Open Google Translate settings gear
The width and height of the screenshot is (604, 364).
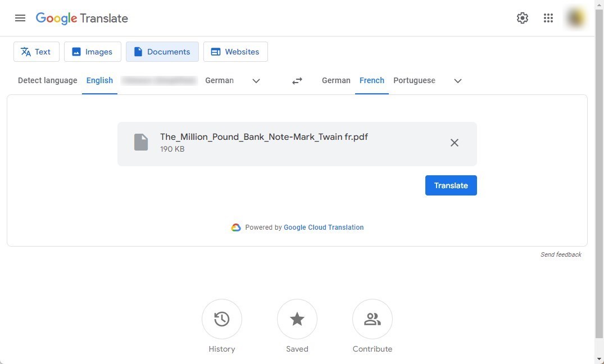coord(522,18)
